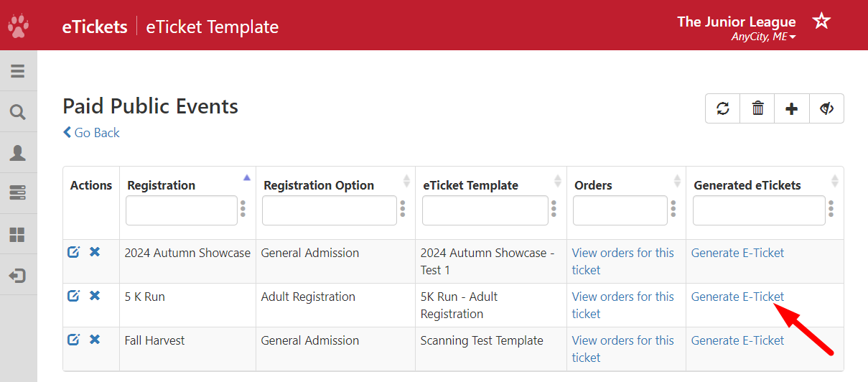Go to eTickets breadcrumb section
The width and height of the screenshot is (868, 382).
pos(95,27)
